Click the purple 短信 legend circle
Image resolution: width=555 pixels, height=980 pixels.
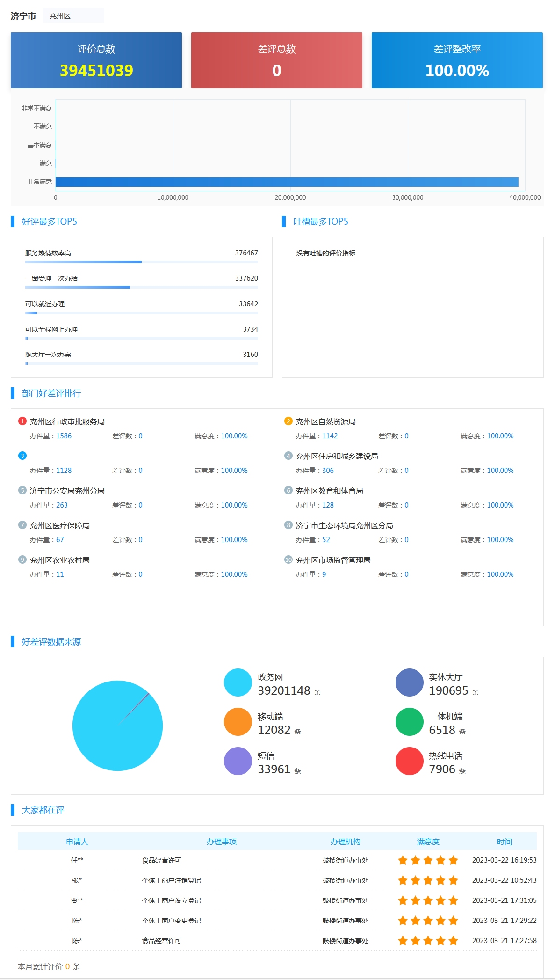click(x=238, y=761)
